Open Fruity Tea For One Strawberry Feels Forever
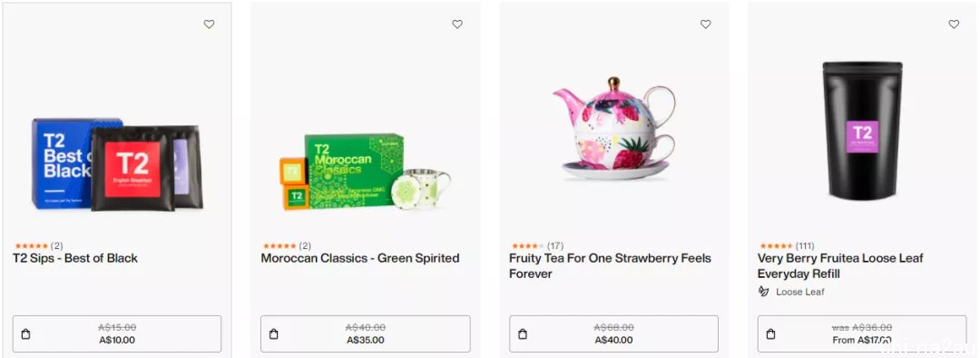This screenshot has width=980, height=358. (x=610, y=266)
